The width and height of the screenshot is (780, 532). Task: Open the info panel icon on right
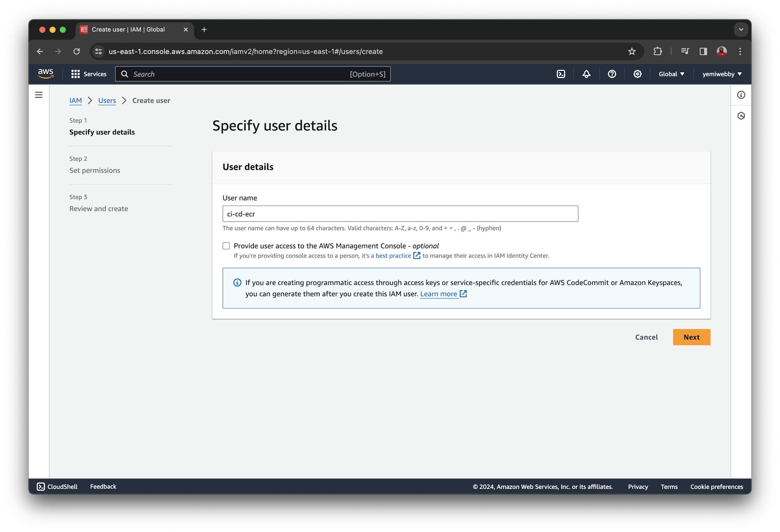pos(741,95)
